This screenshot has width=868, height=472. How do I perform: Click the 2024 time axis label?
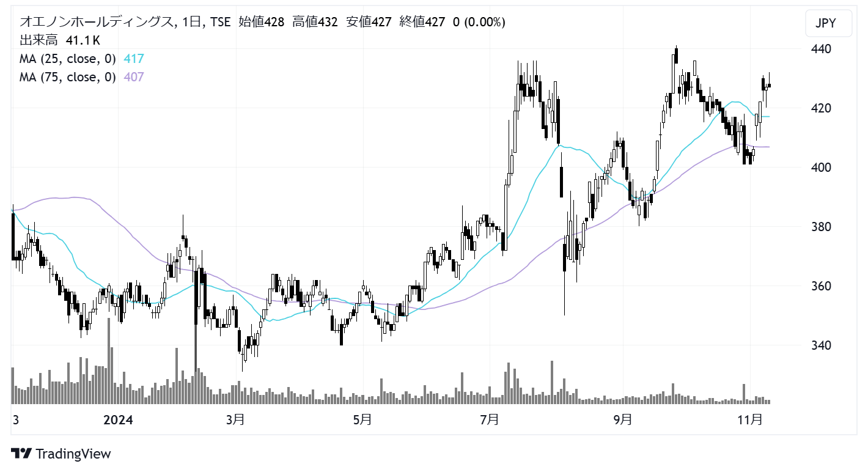point(118,420)
